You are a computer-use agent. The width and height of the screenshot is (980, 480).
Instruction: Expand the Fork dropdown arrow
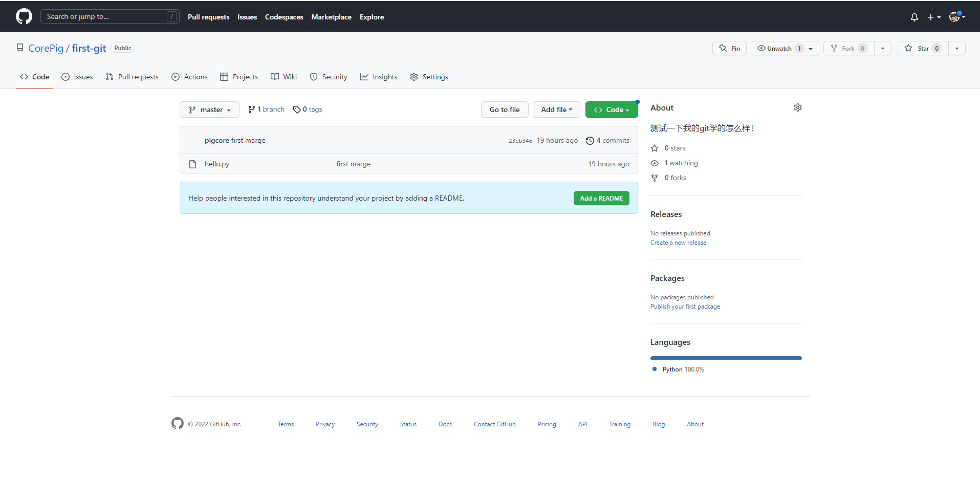coord(883,48)
